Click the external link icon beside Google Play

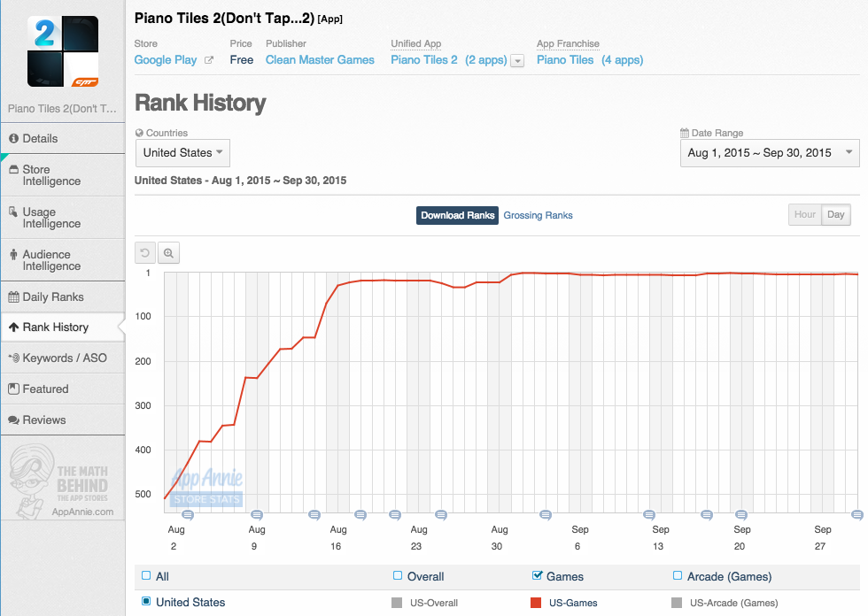209,60
